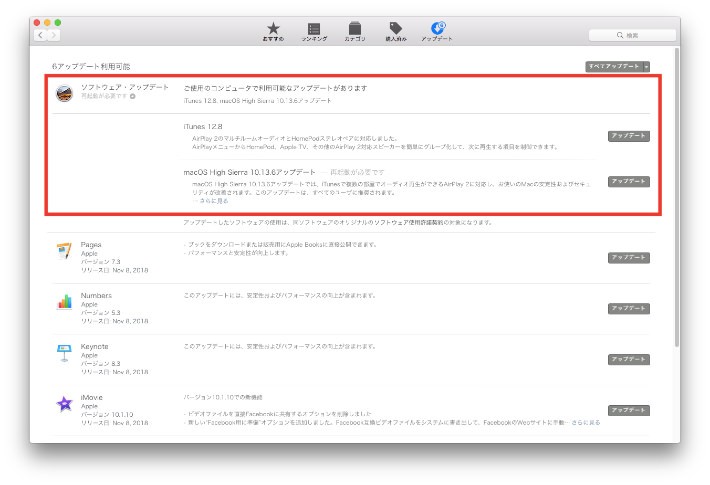Click バージョン 10.1.10 under iMovie
710x485 pixels.
point(107,414)
